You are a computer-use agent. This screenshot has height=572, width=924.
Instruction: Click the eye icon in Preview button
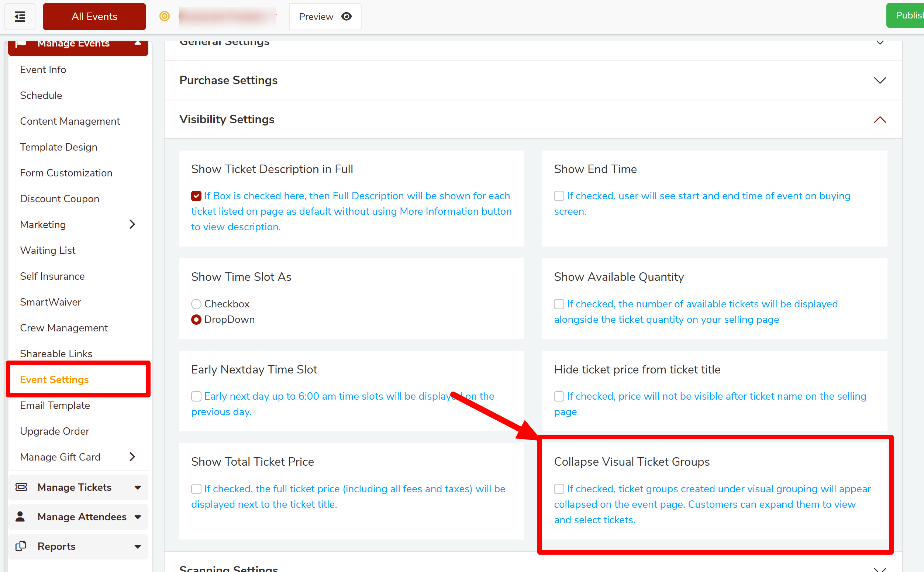(x=346, y=17)
